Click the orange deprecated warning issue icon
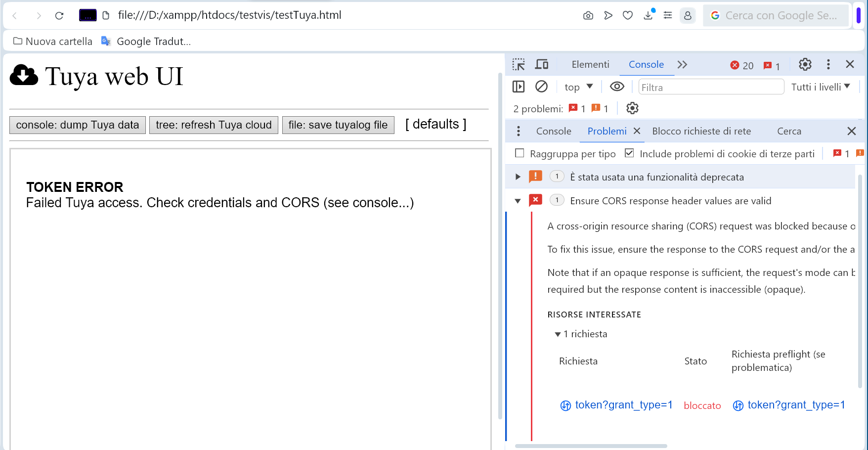868x450 pixels. coord(535,176)
